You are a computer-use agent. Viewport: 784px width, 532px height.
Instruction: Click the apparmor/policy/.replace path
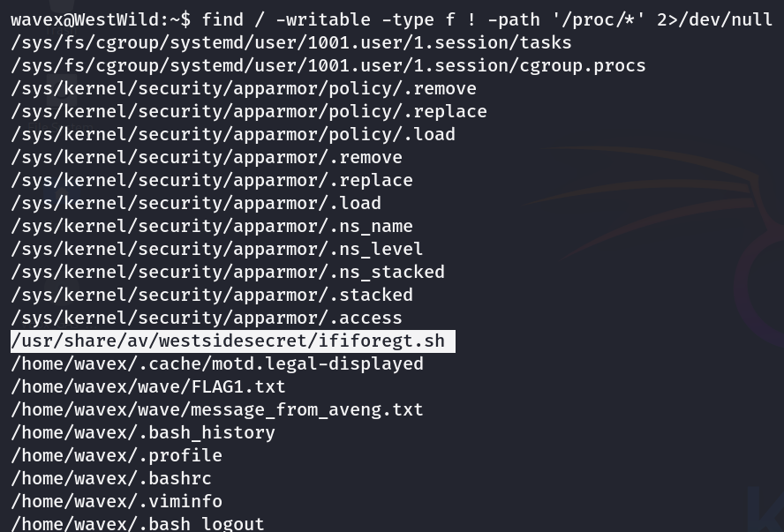coord(249,111)
